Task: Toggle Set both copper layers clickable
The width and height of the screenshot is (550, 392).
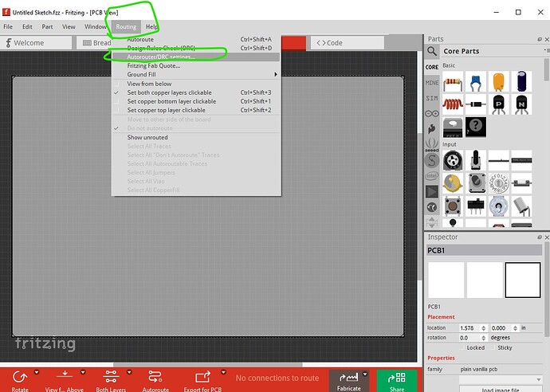Action: coord(196,92)
